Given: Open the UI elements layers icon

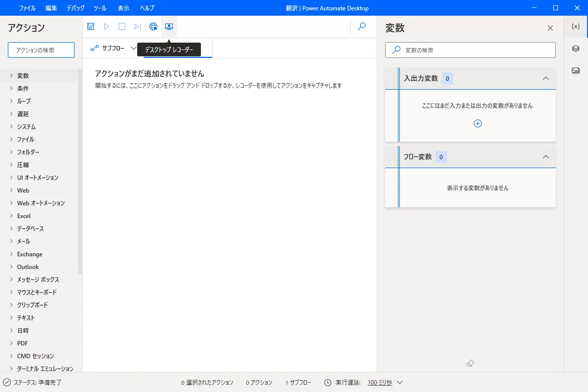Looking at the screenshot, I should coord(576,49).
